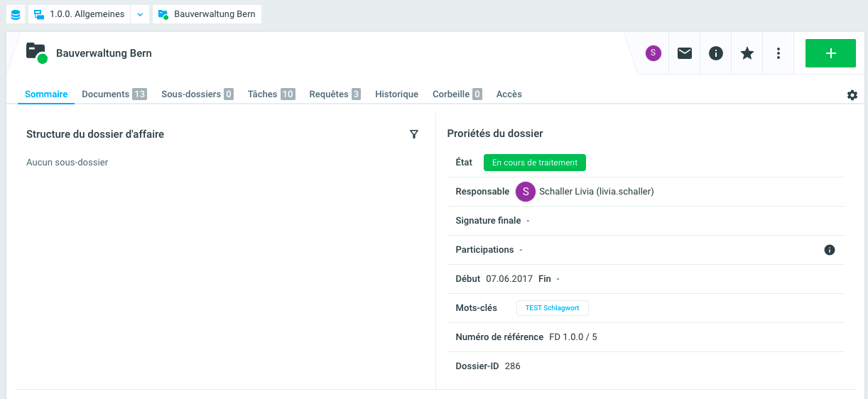Click the TEST Schlagwort keyword tag
The image size is (868, 399).
(552, 308)
